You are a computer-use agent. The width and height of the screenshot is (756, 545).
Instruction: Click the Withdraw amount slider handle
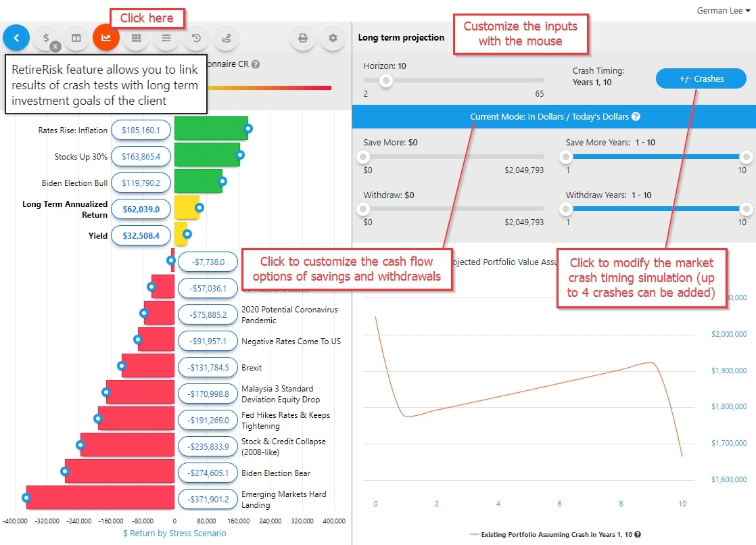[364, 209]
